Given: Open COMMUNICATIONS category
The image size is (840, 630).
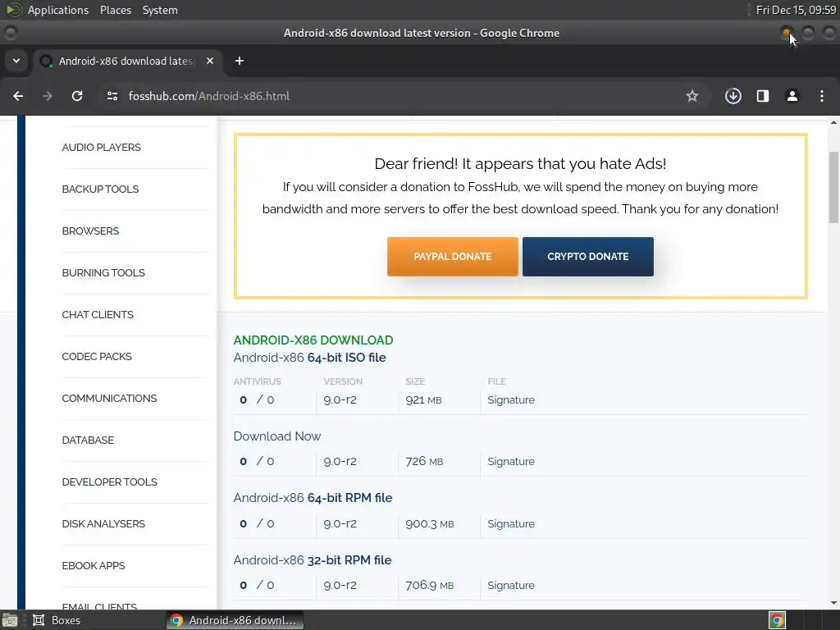Looking at the screenshot, I should [109, 398].
